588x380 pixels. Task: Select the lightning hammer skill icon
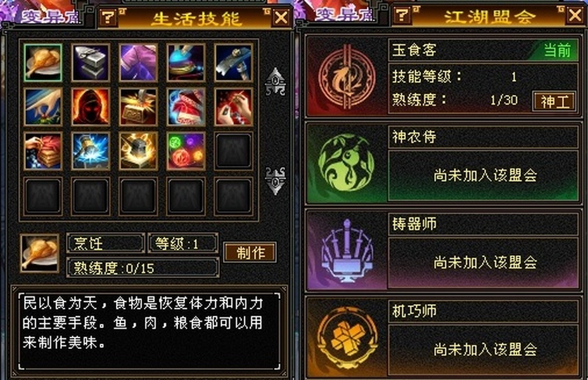tap(91, 151)
